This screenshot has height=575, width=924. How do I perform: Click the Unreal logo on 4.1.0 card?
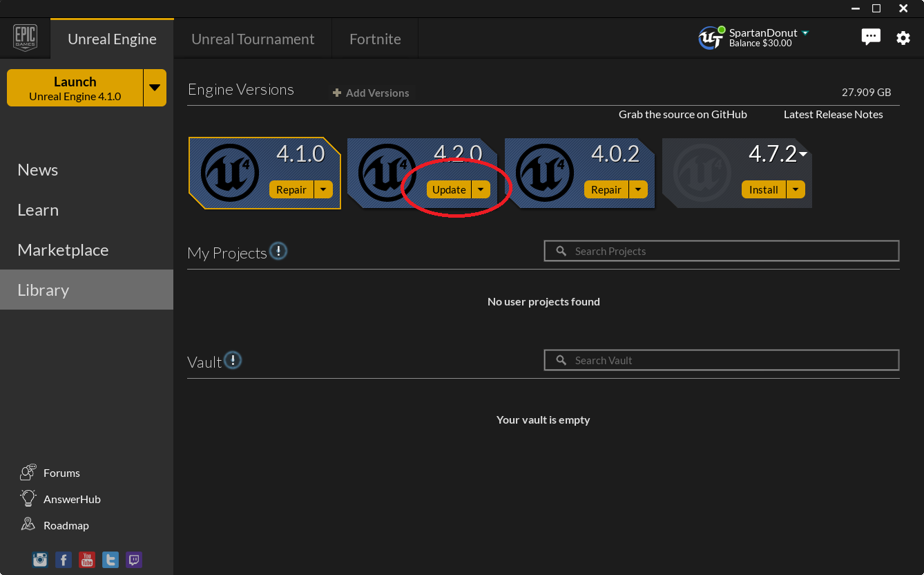coord(230,173)
